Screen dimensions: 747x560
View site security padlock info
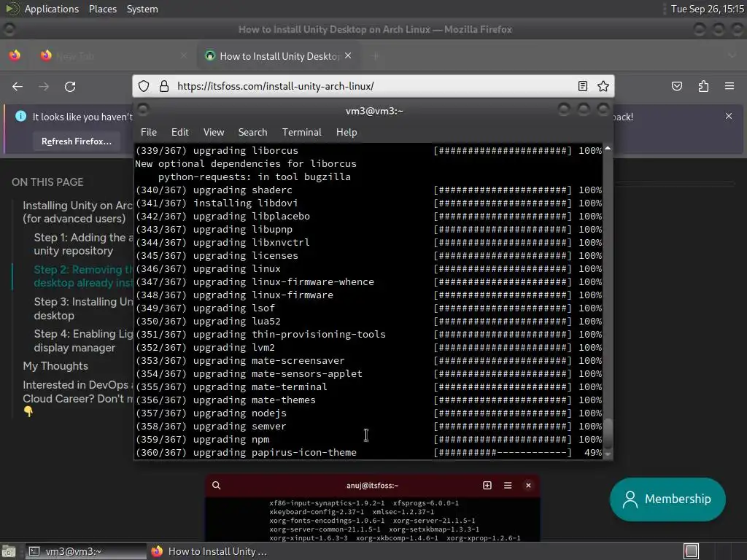point(164,86)
